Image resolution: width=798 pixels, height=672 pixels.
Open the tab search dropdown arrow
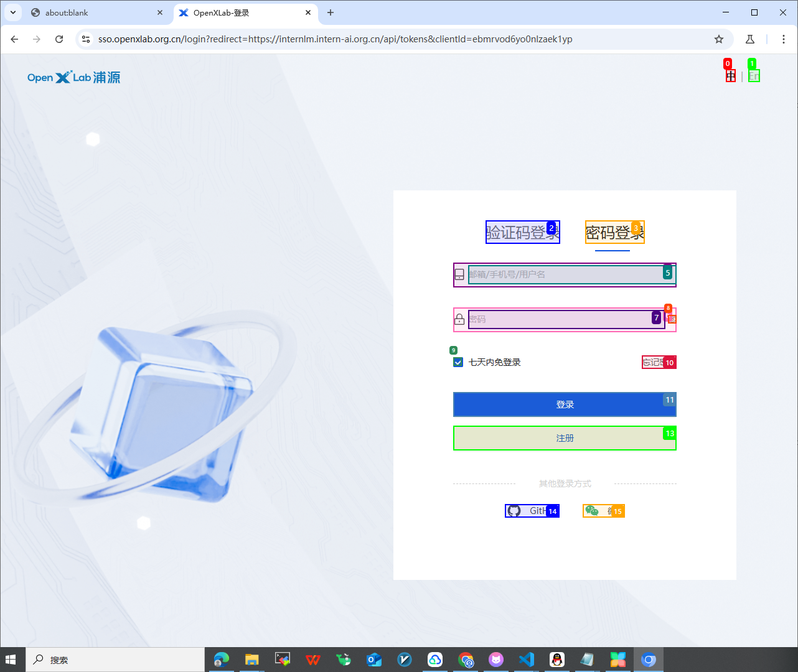click(13, 12)
